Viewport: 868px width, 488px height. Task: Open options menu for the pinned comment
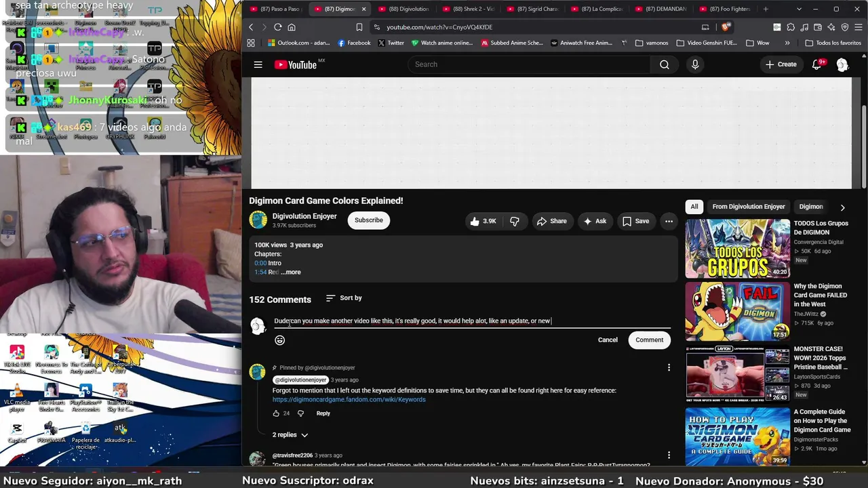pyautogui.click(x=669, y=367)
